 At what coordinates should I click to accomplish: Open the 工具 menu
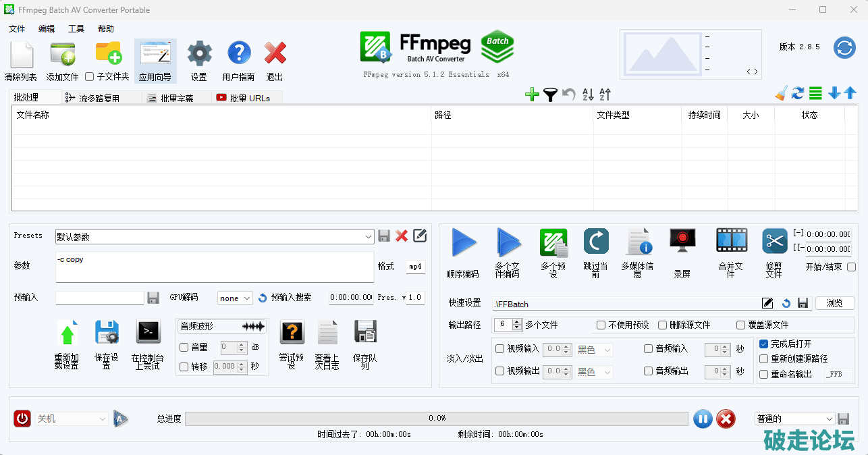coord(76,29)
